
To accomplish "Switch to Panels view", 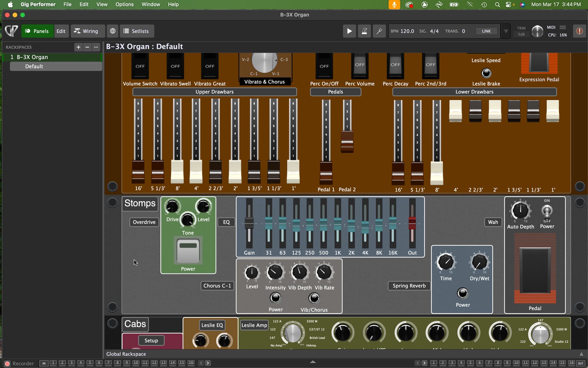I will [37, 31].
